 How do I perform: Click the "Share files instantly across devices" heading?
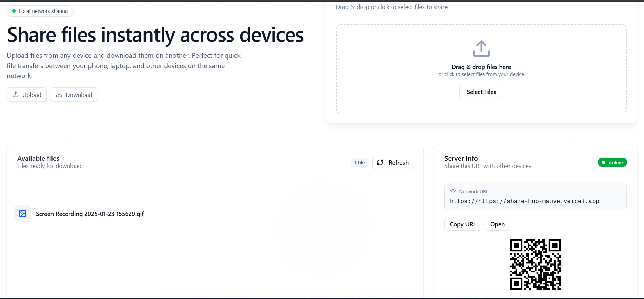pyautogui.click(x=155, y=35)
